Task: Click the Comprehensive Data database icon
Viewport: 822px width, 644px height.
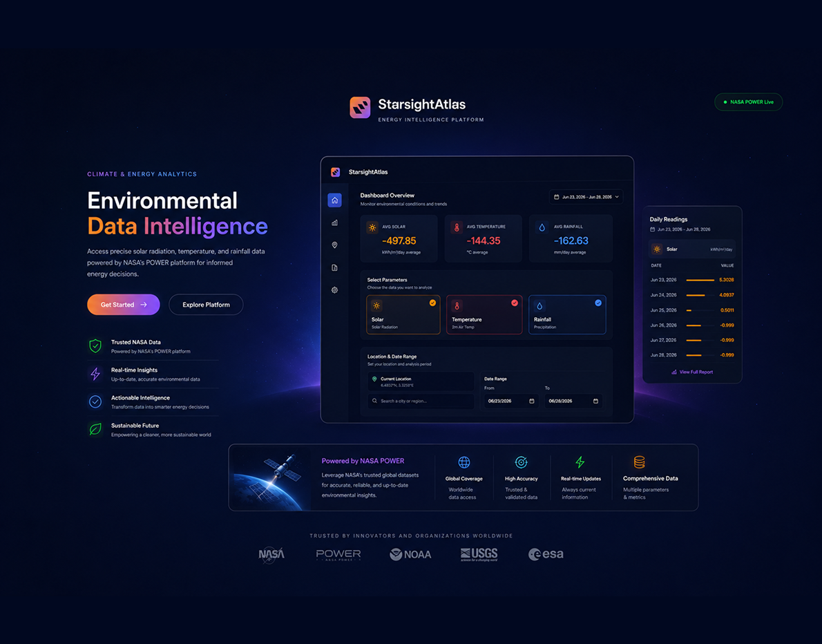Action: pos(639,462)
